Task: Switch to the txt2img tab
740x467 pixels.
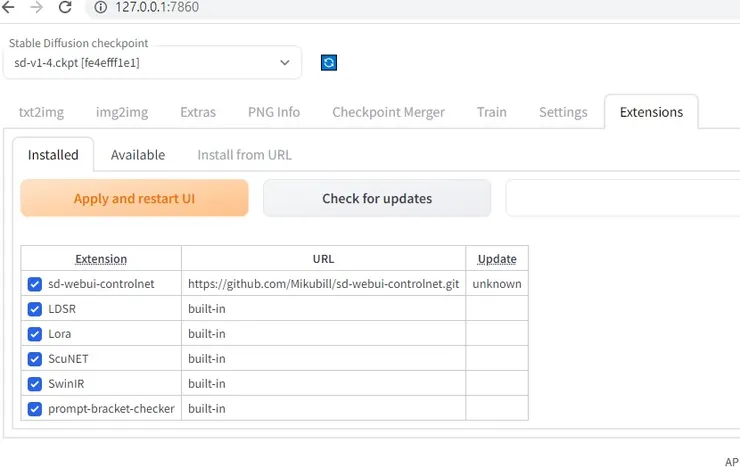Action: (42, 112)
